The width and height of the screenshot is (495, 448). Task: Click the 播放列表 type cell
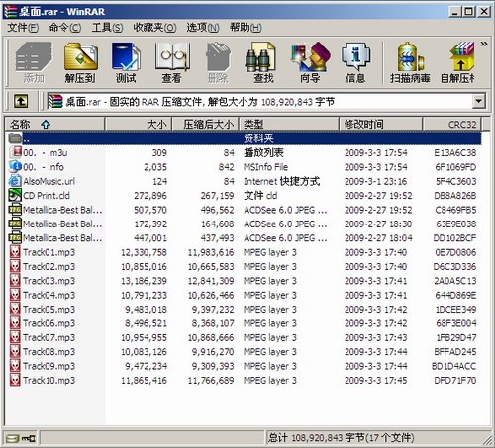coord(263,152)
